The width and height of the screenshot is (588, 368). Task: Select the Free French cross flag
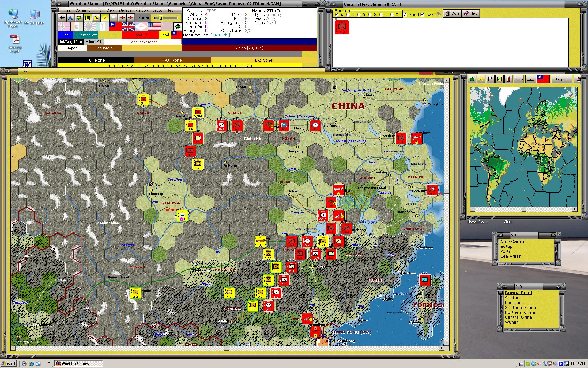141,27
